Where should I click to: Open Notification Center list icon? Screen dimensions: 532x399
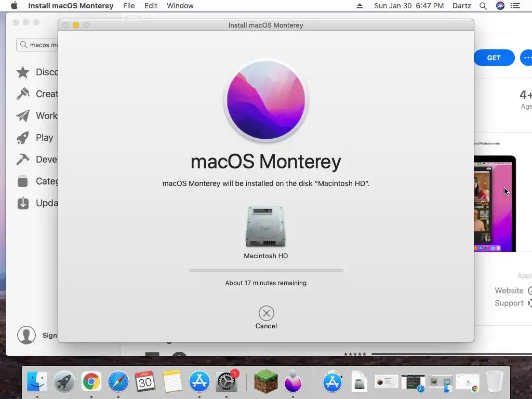pos(515,6)
